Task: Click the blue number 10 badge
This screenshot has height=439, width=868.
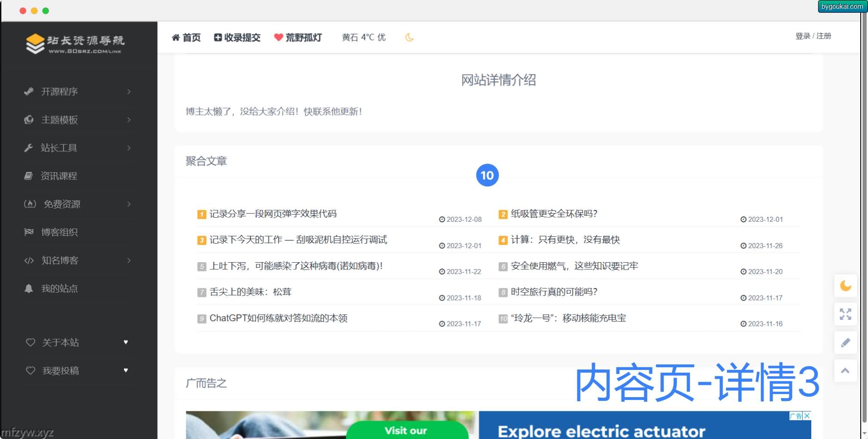Action: (487, 175)
